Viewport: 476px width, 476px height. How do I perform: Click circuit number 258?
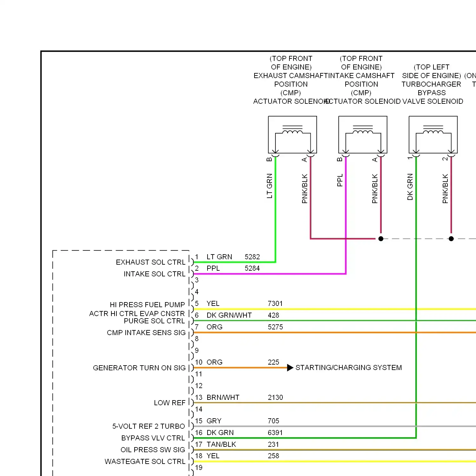click(x=273, y=456)
